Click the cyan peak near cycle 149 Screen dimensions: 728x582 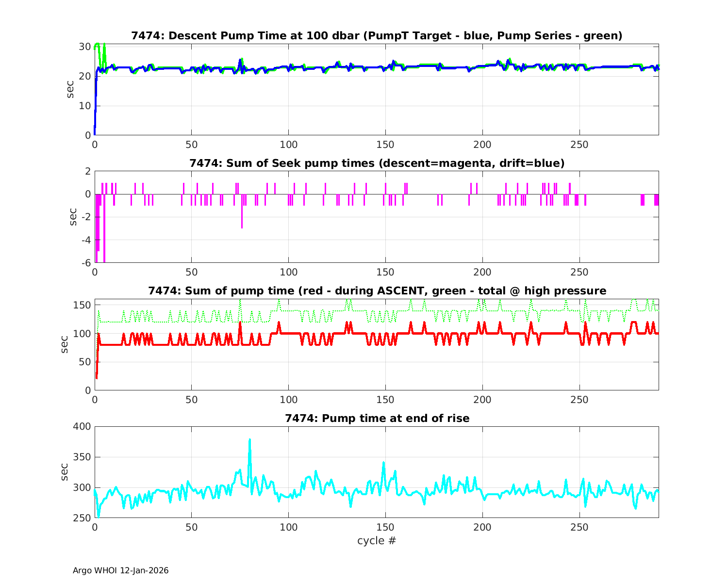[x=383, y=463]
